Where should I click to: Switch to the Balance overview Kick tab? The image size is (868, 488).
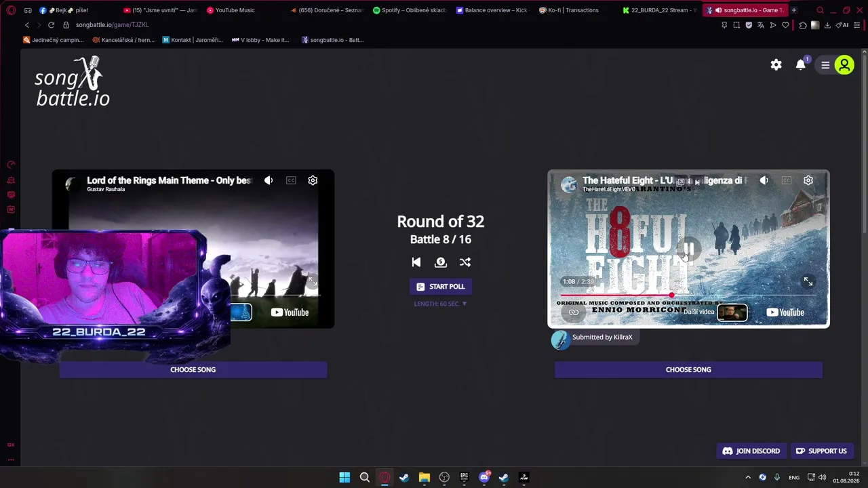492,10
